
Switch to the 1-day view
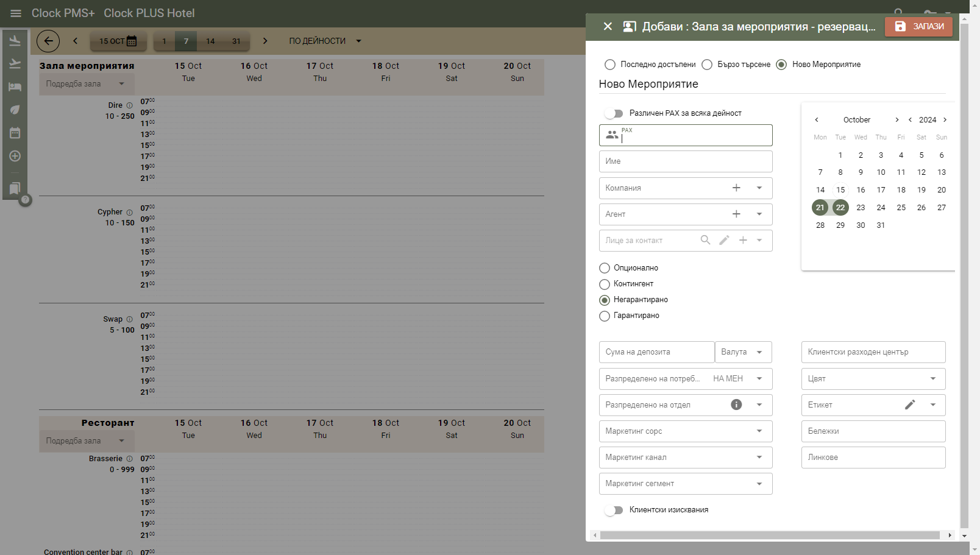click(x=164, y=41)
